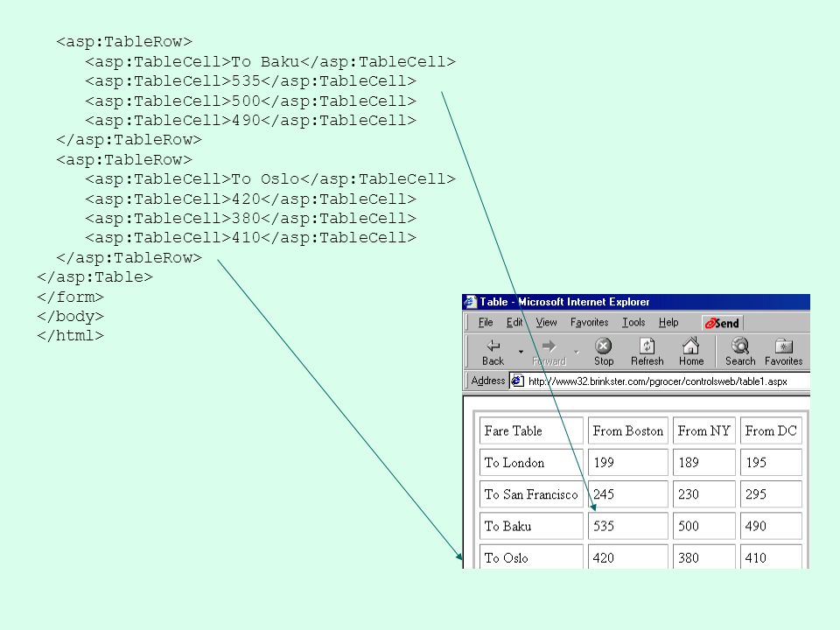Click the 'To Oslo' table cell
Image resolution: width=840 pixels, height=630 pixels.
pos(531,557)
